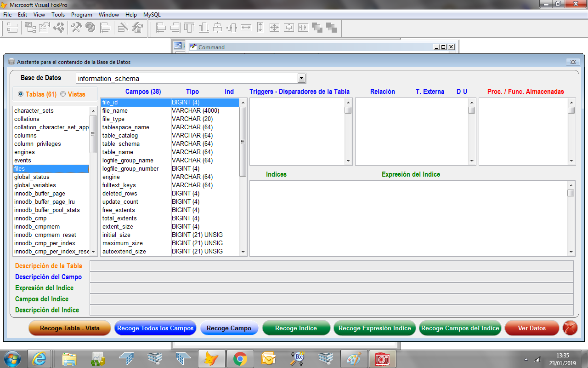Open the Program menu
Screen dimensions: 588x368
(x=82, y=15)
